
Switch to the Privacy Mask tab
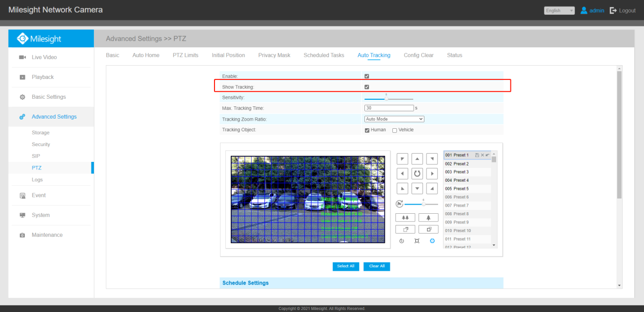[x=274, y=55]
